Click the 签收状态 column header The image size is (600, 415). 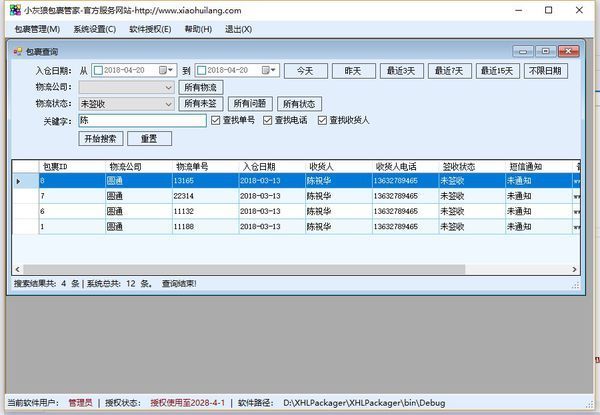(x=472, y=167)
